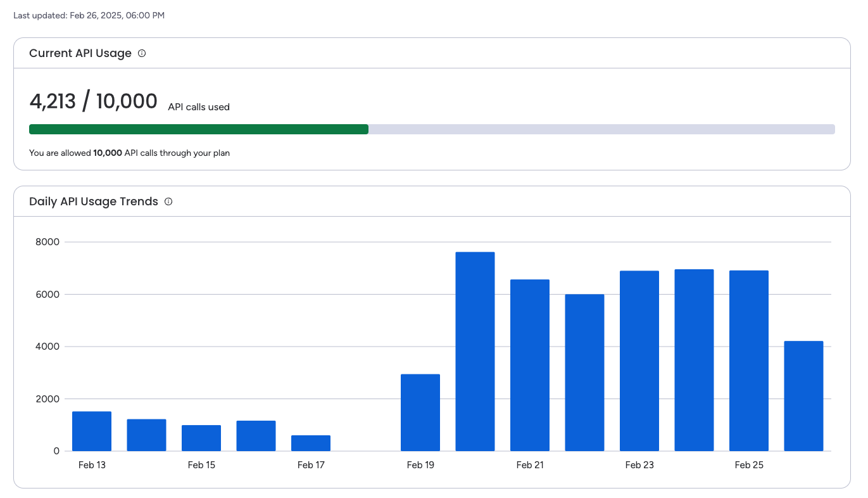Select the tallest bar right after Feb 19
Screen dimensions: 868x498
(475, 352)
